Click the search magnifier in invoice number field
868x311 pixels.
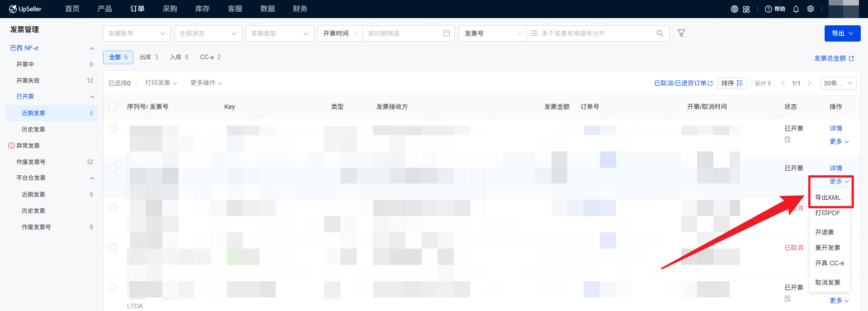coord(660,33)
